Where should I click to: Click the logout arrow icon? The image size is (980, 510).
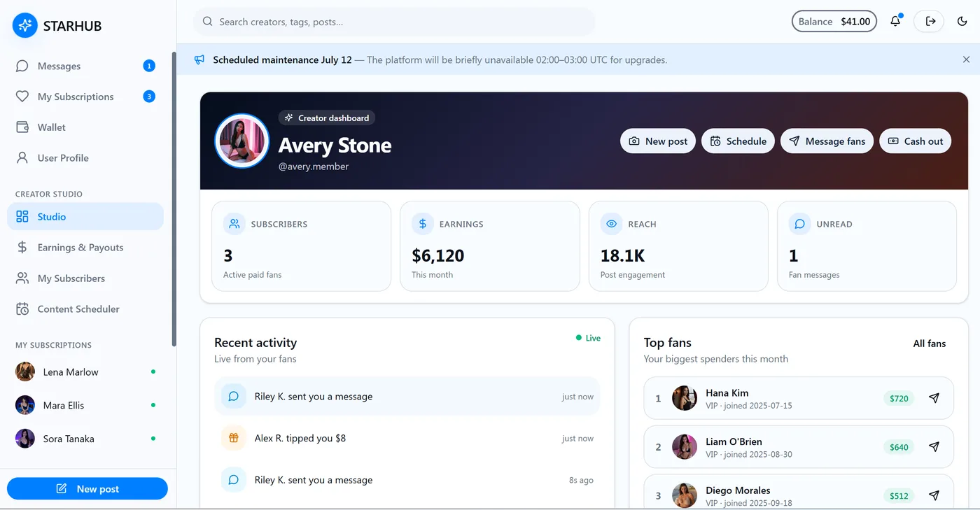pyautogui.click(x=930, y=22)
